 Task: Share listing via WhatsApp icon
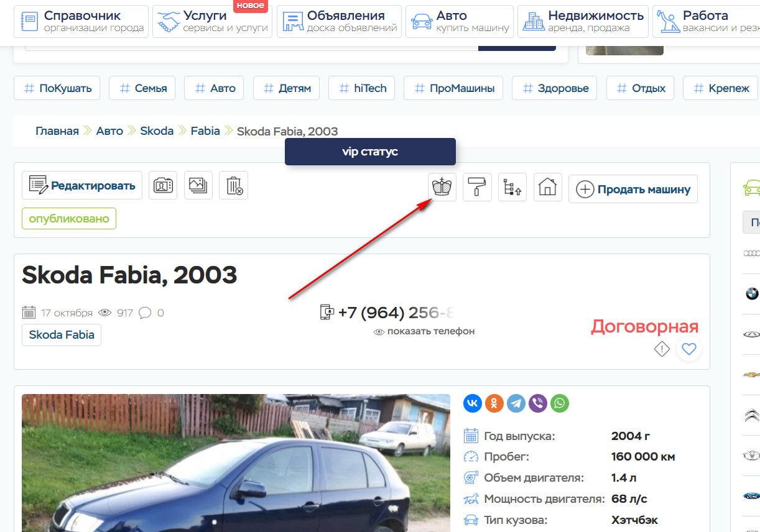(560, 403)
